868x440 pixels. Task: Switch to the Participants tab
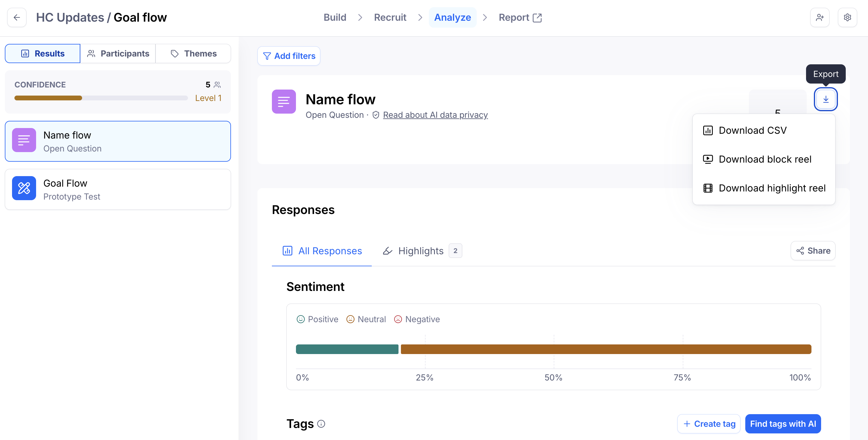tap(118, 53)
